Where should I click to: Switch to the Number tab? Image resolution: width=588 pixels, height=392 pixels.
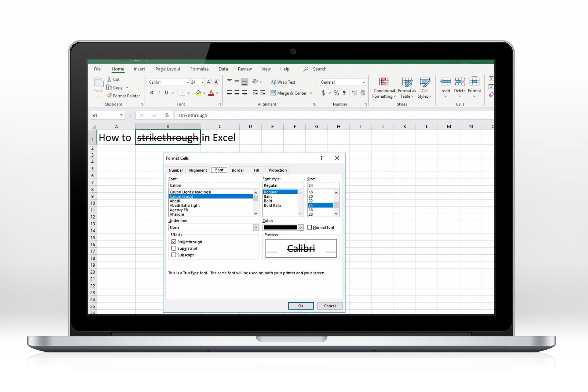tap(176, 170)
